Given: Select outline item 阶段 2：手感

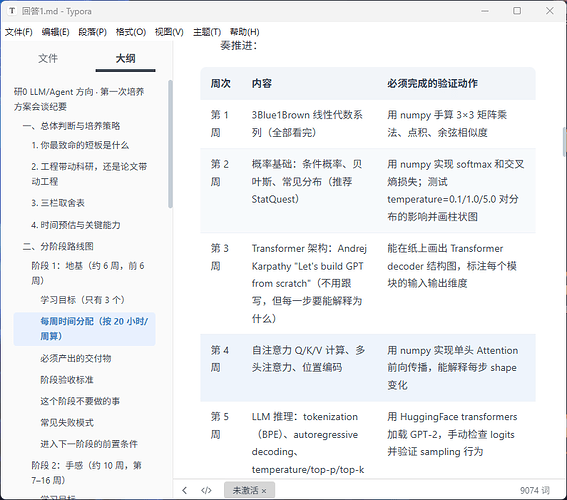Looking at the screenshot, I should (86, 473).
